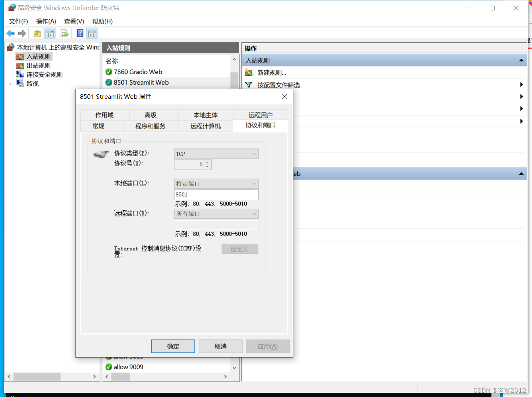Click the outbound rules (出站规则) tree icon
Image resolution: width=532 pixels, height=397 pixels.
click(x=20, y=65)
